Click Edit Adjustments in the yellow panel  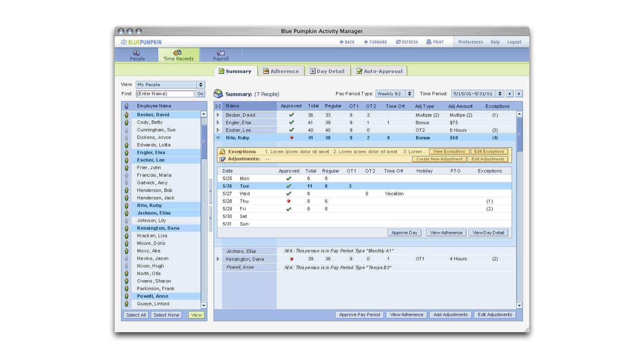pos(487,159)
